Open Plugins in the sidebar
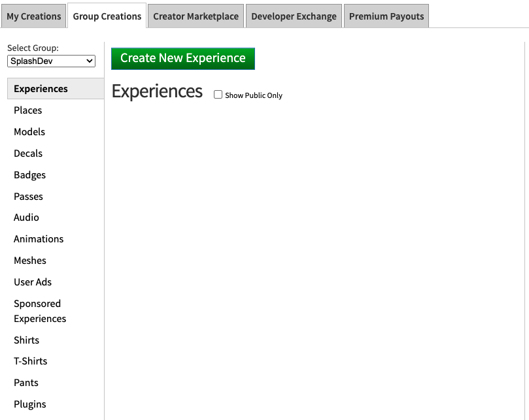The image size is (529, 420). click(30, 404)
